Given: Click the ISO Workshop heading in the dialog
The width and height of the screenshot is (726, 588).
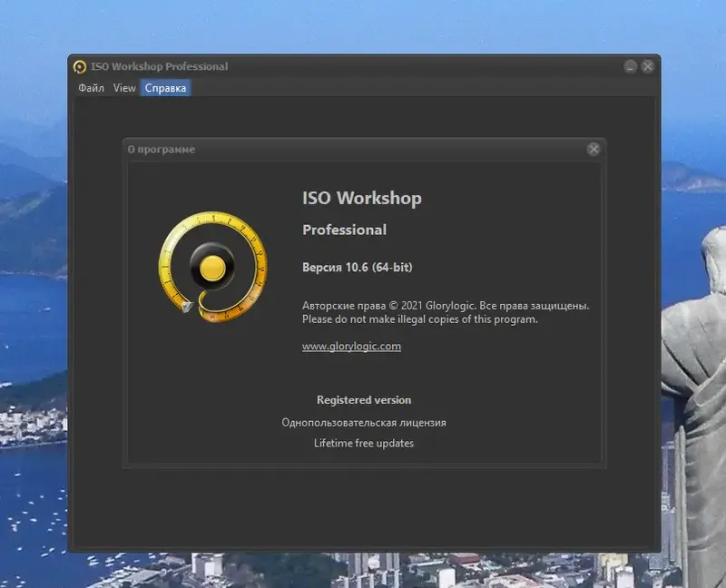Looking at the screenshot, I should (x=361, y=198).
